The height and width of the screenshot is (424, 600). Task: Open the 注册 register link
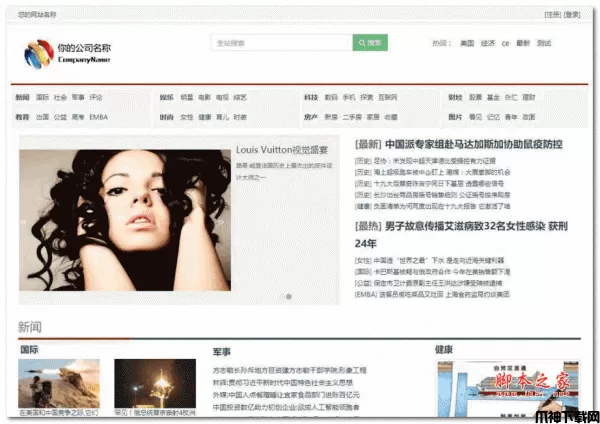click(553, 15)
